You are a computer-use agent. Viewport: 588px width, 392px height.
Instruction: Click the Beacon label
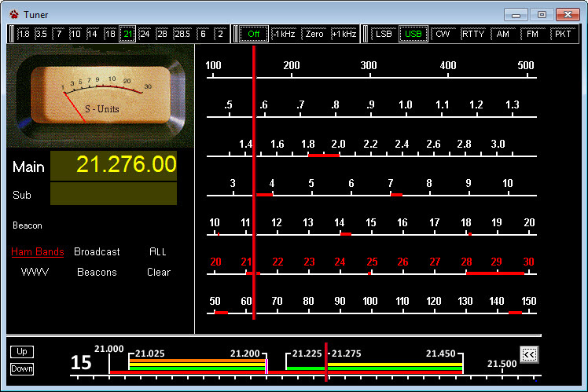[x=28, y=225]
